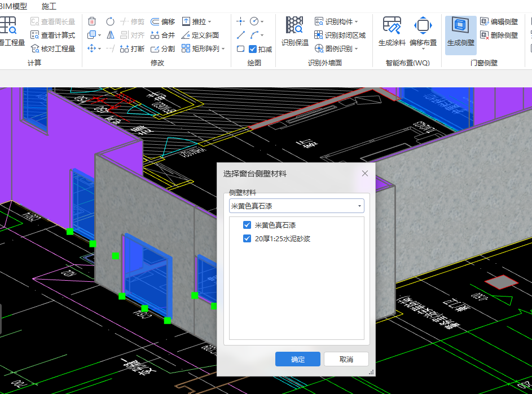Toggle the 扣减 checkbox

click(x=253, y=49)
